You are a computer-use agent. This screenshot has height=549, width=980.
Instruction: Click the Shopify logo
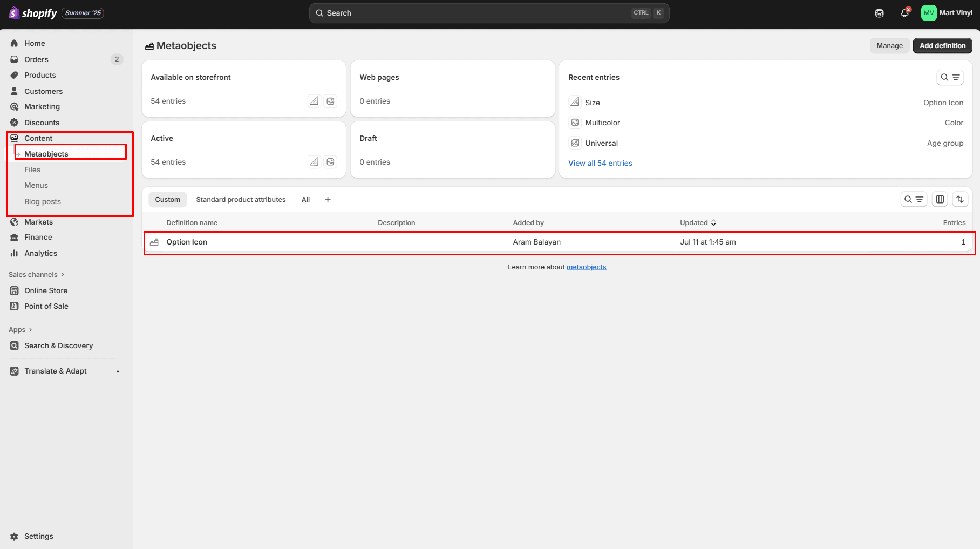coord(33,13)
